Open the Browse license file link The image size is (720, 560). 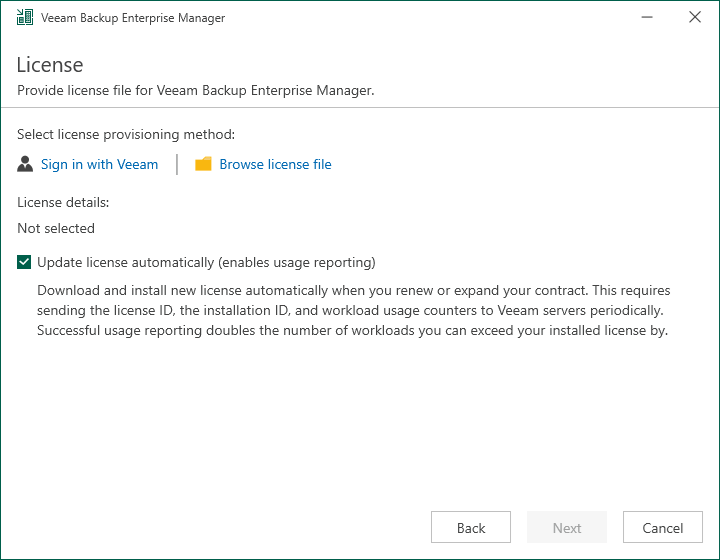pyautogui.click(x=275, y=164)
